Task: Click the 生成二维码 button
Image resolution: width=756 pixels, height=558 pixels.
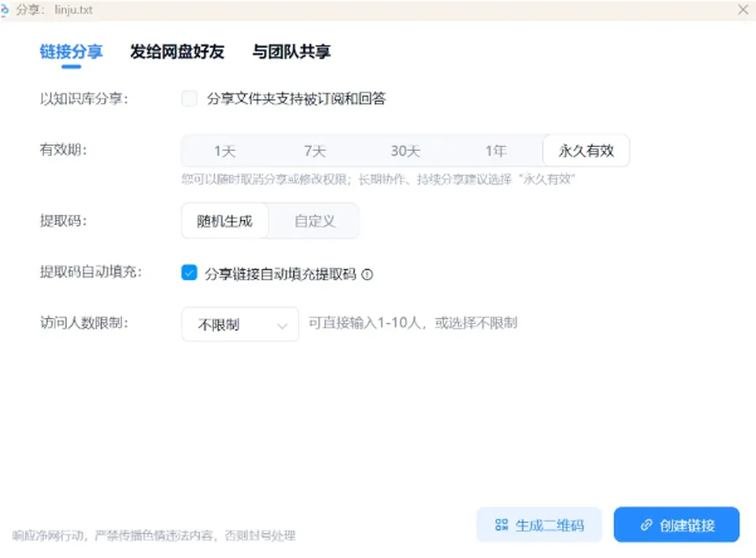Action: [539, 525]
